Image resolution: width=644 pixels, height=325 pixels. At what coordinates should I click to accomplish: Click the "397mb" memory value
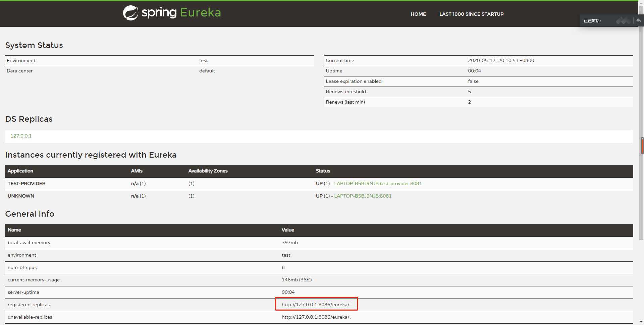pos(290,242)
